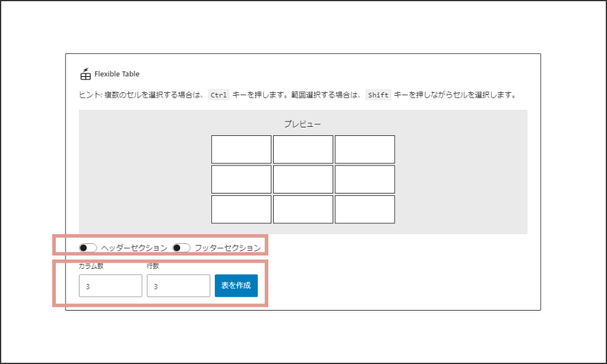Click the Shift key hint label
The image size is (607, 364).
pyautogui.click(x=378, y=95)
